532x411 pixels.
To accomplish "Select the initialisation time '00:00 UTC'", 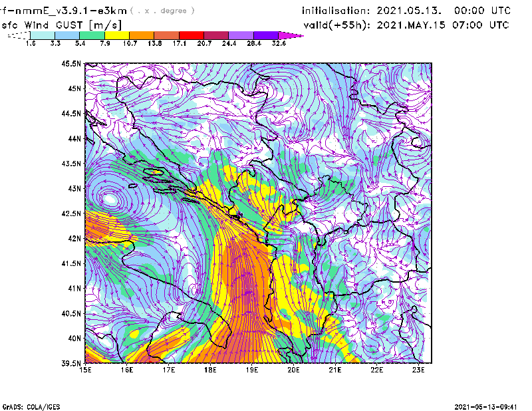I will [483, 11].
